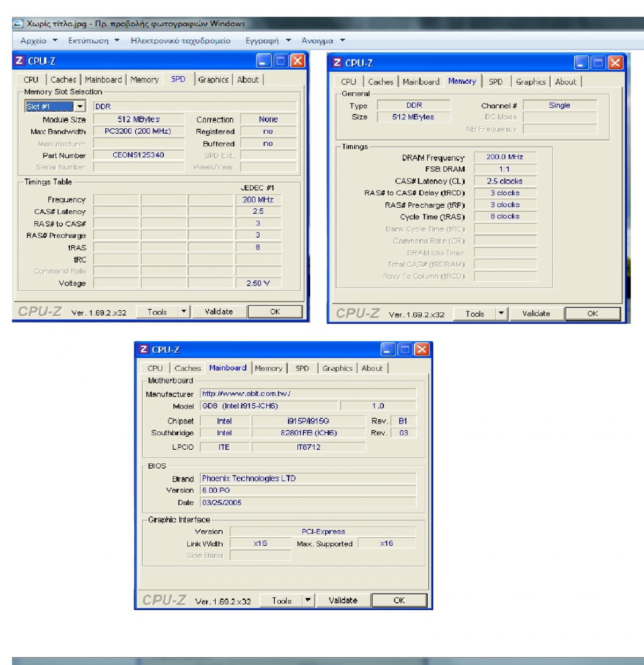Switch to Mainboard tab in SPD window
The image size is (644, 665).
(x=104, y=79)
